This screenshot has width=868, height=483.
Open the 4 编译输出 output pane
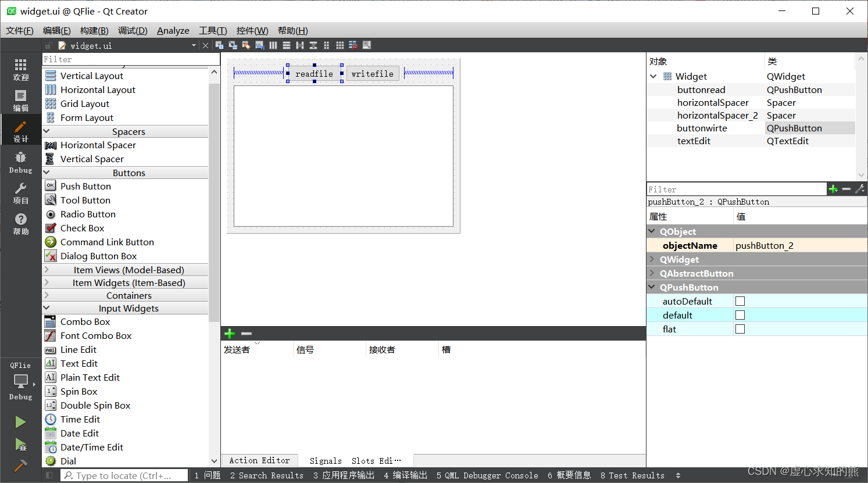[x=405, y=475]
